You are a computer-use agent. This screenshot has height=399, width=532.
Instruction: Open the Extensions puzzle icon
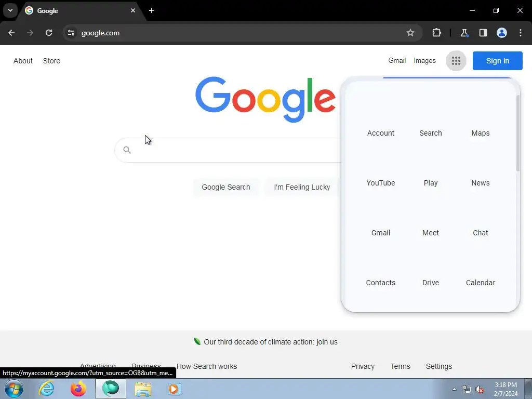tap(436, 33)
